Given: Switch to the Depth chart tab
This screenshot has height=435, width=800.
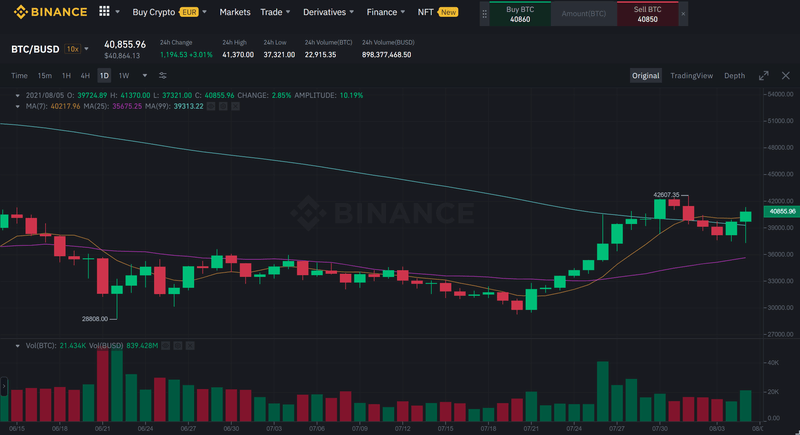Looking at the screenshot, I should 734,76.
